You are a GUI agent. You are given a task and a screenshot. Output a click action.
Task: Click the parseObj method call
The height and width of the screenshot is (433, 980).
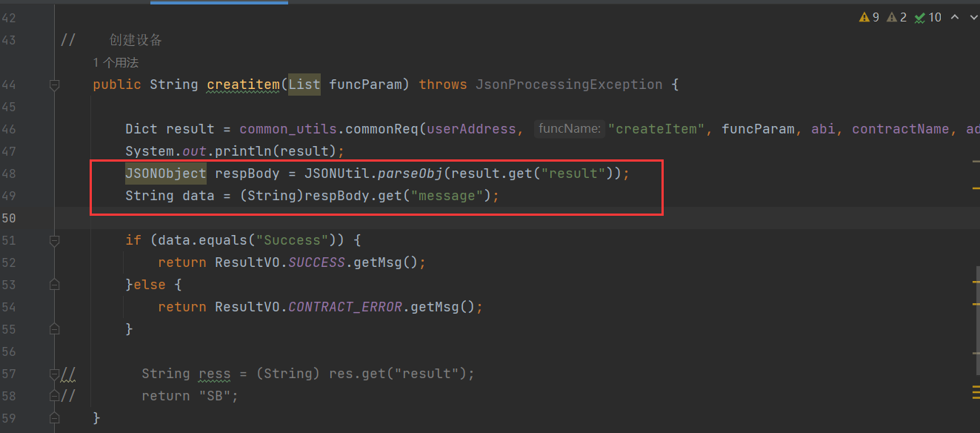[410, 173]
